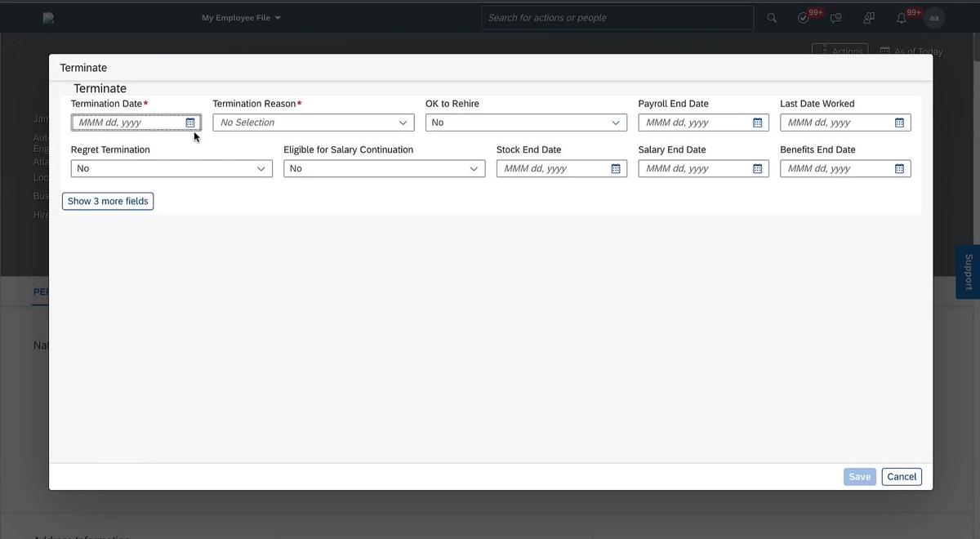The width and height of the screenshot is (980, 539).
Task: Open the Termination Date calendar picker
Action: pos(189,122)
